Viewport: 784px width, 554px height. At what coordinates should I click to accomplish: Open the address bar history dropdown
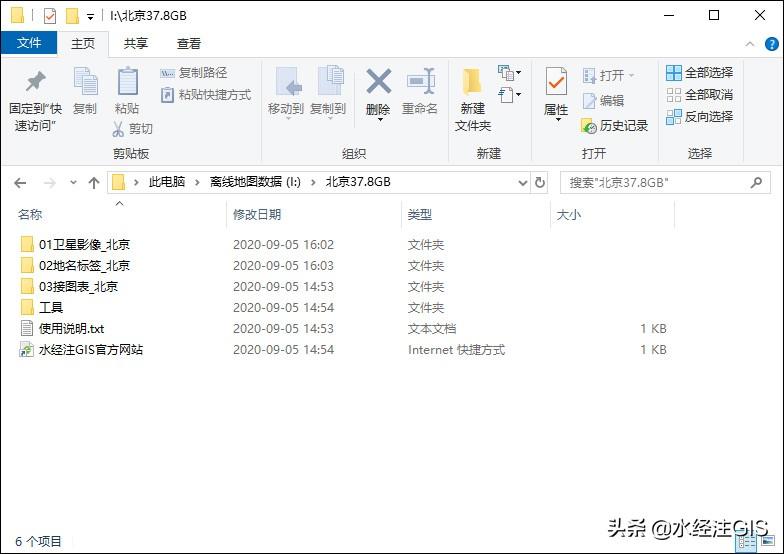[x=522, y=183]
